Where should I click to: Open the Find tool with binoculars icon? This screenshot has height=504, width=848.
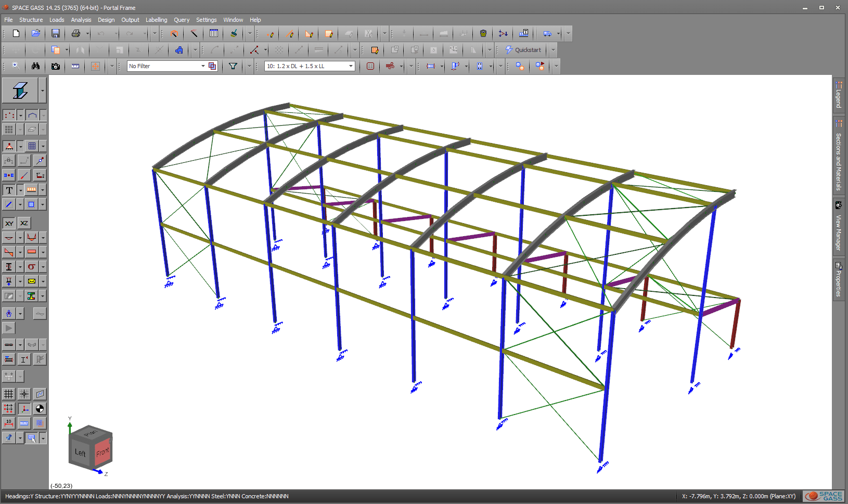coord(35,66)
